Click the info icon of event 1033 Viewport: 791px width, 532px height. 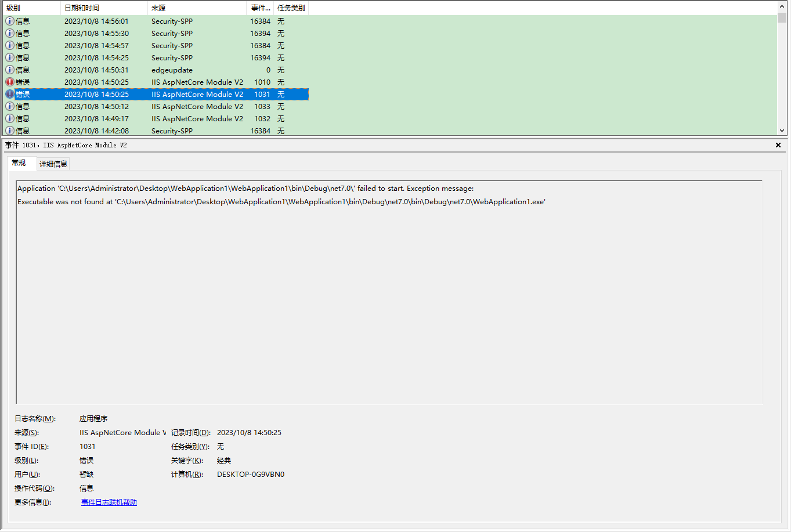(10, 106)
